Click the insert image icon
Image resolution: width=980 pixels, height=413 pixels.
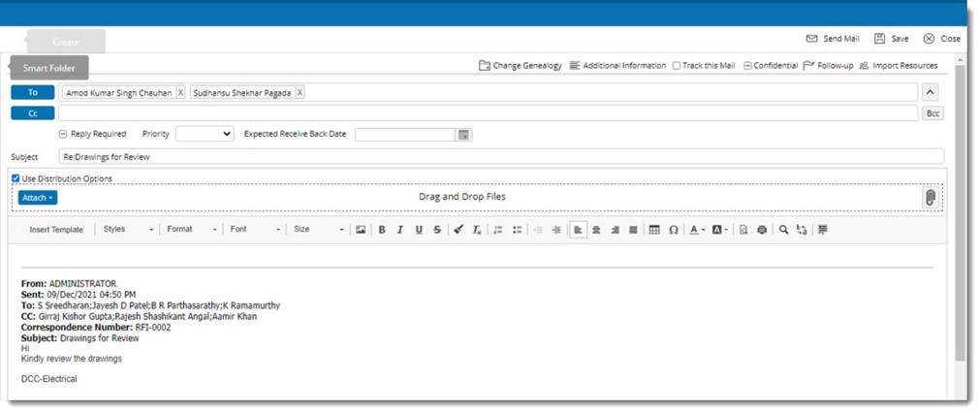[361, 230]
